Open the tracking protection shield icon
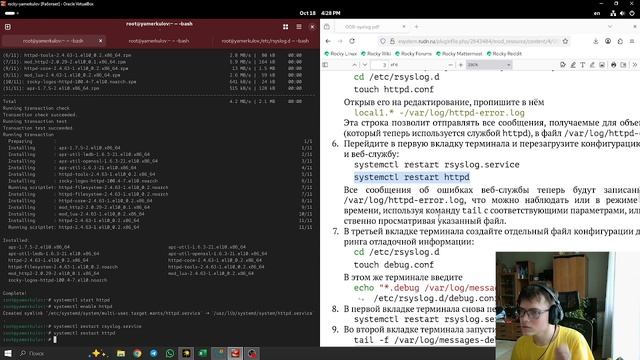Image resolution: width=640 pixels, height=360 pixels. click(382, 41)
